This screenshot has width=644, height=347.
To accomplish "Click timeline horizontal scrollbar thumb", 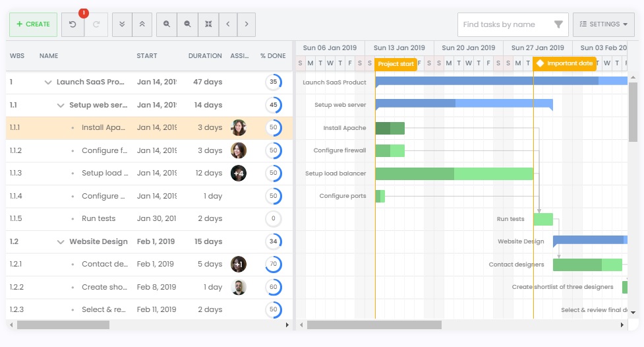I will pos(374,325).
